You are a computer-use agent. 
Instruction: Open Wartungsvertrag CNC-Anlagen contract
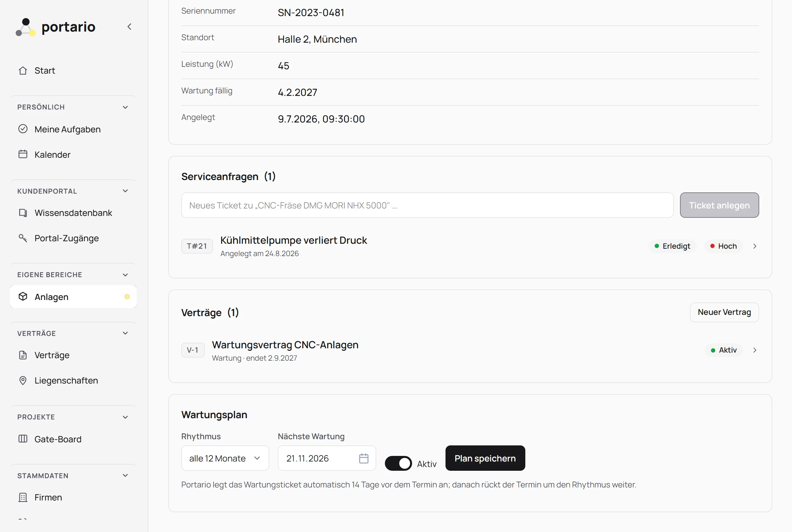pyautogui.click(x=285, y=344)
